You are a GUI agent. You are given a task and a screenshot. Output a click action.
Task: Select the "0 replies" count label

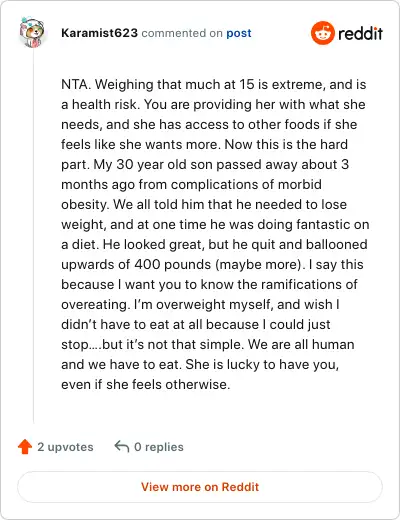[159, 447]
